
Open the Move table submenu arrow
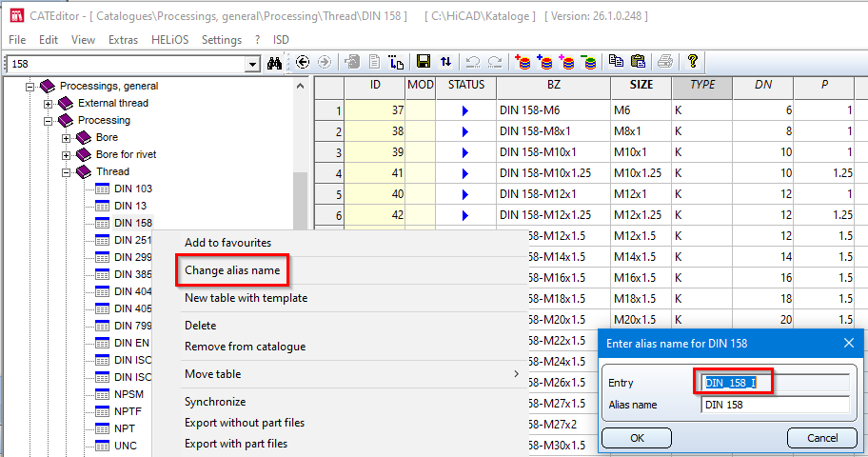pyautogui.click(x=516, y=374)
